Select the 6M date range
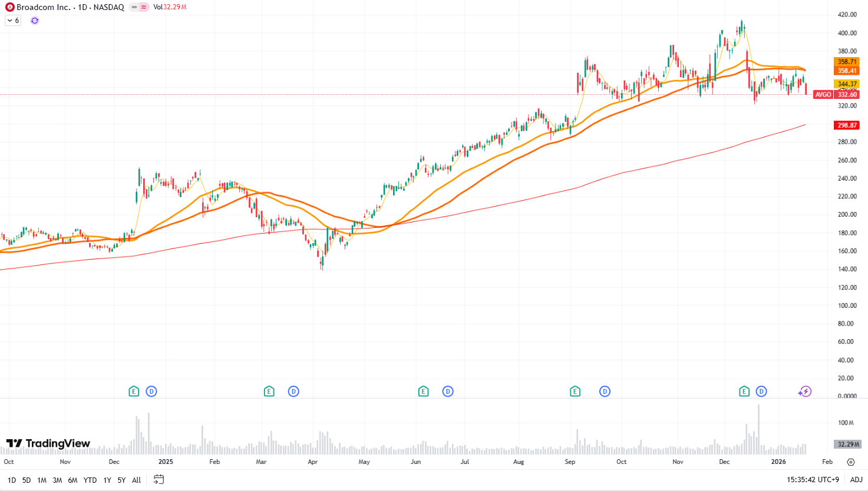Image resolution: width=868 pixels, height=491 pixels. point(72,480)
